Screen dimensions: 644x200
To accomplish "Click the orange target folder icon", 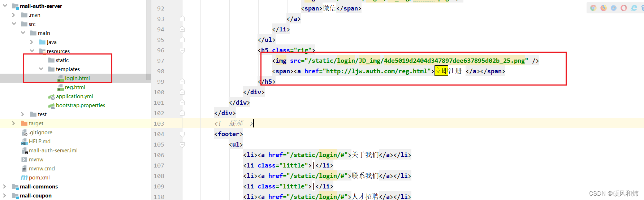I will (x=24, y=123).
